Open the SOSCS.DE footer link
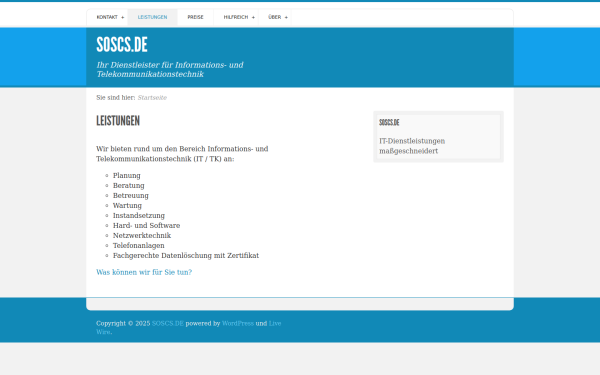 click(168, 323)
